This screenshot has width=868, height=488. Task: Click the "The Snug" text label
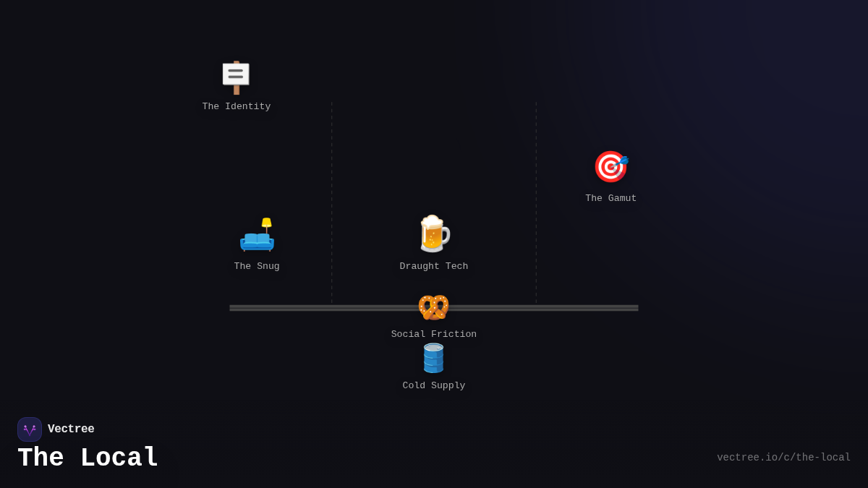[x=257, y=267]
